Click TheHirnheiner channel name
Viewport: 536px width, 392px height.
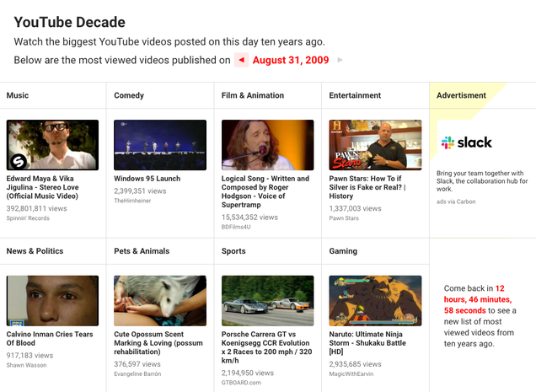(x=132, y=201)
